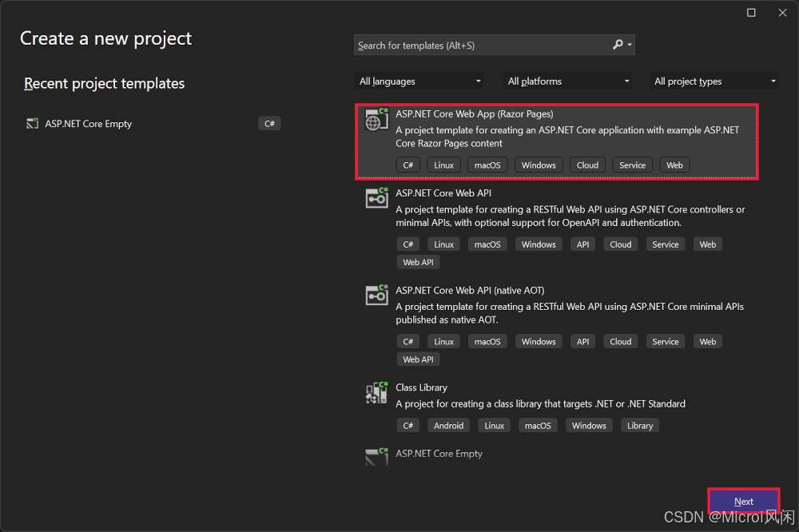The image size is (799, 532).
Task: Click the Class Library description text
Action: click(541, 403)
